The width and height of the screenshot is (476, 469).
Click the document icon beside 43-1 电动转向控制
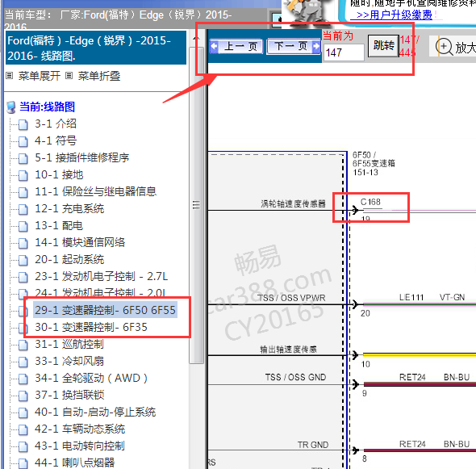pyautogui.click(x=23, y=447)
